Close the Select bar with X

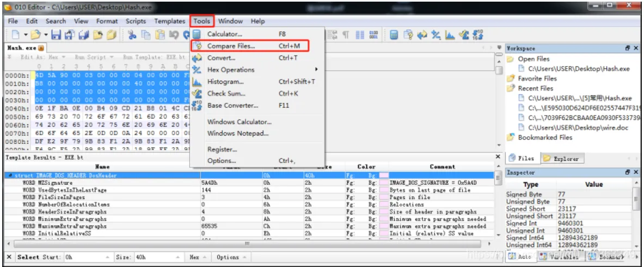click(9, 257)
